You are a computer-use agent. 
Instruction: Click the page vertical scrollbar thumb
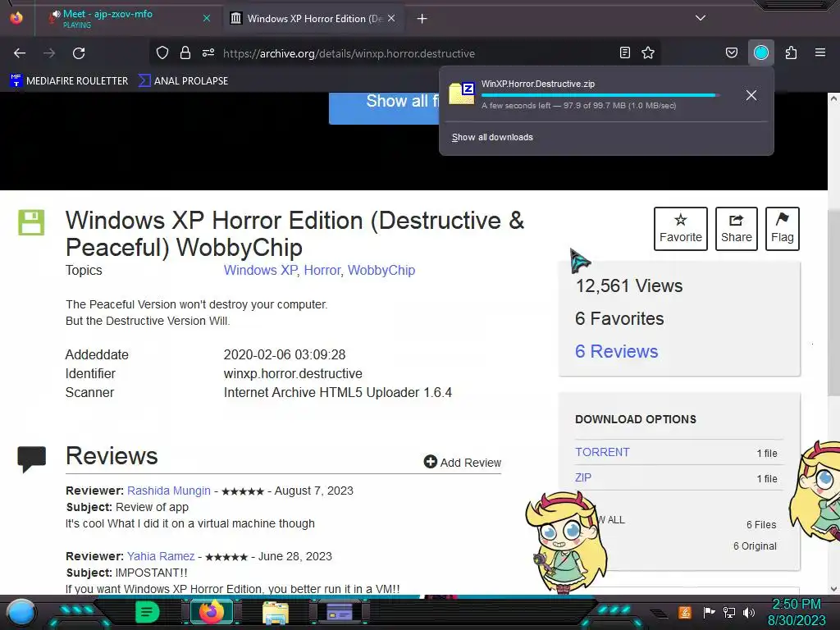833,303
